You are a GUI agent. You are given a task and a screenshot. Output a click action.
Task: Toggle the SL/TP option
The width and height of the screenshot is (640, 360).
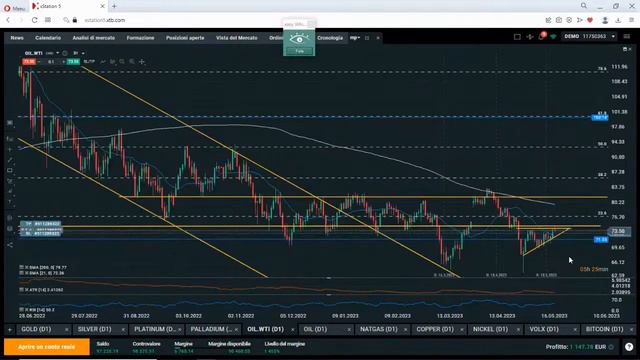coord(89,62)
